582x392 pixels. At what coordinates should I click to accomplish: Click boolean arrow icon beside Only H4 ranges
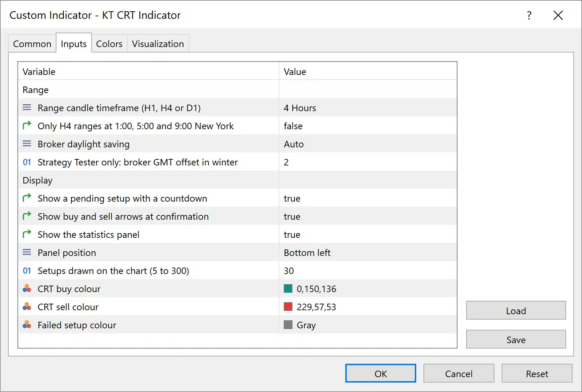(x=27, y=125)
